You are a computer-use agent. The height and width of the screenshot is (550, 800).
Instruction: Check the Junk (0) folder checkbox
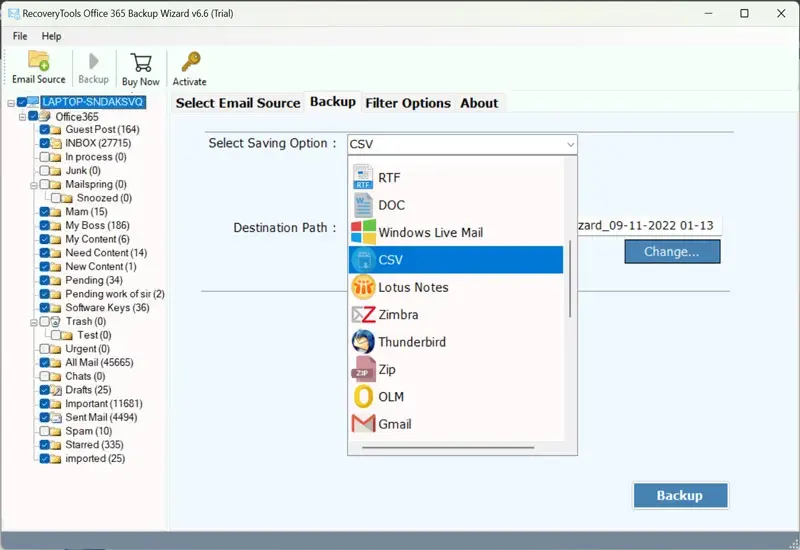(44, 171)
